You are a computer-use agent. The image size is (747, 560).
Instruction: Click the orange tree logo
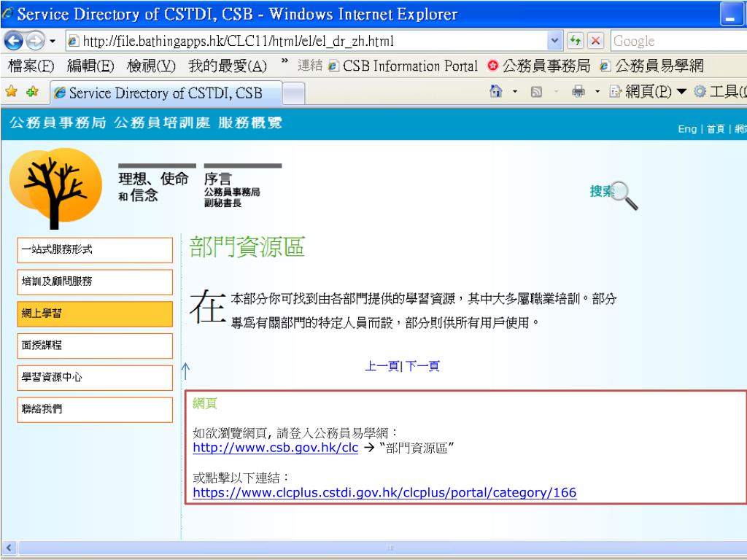click(x=55, y=187)
